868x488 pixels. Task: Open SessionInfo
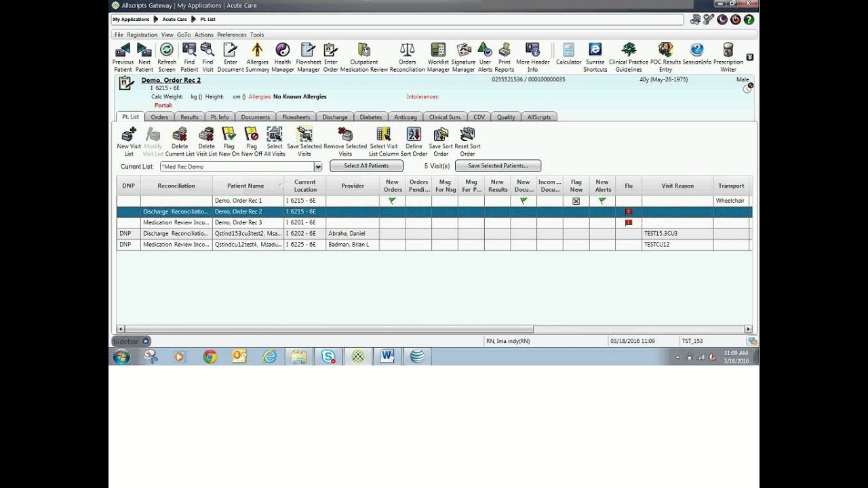696,54
